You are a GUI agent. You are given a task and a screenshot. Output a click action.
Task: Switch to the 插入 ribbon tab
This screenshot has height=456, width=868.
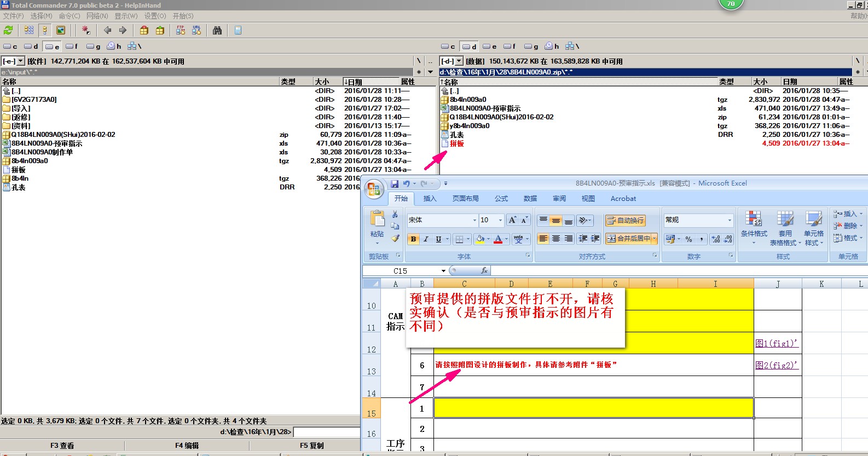pos(430,199)
